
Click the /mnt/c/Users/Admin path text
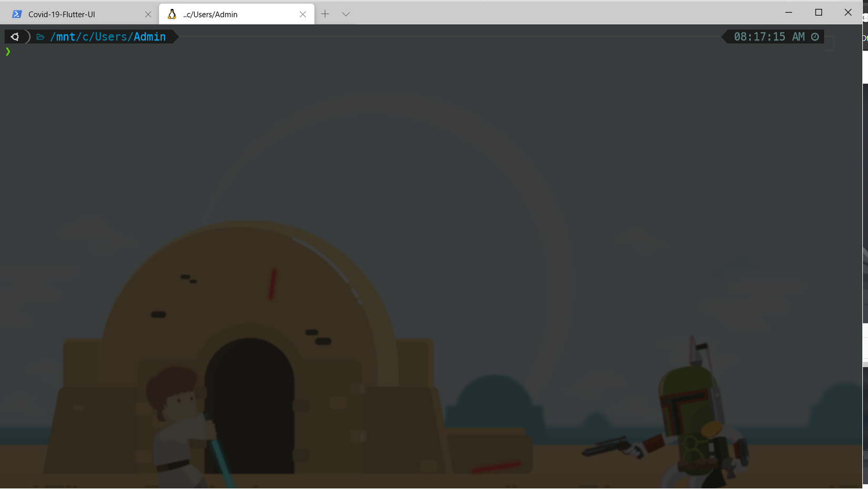[108, 37]
